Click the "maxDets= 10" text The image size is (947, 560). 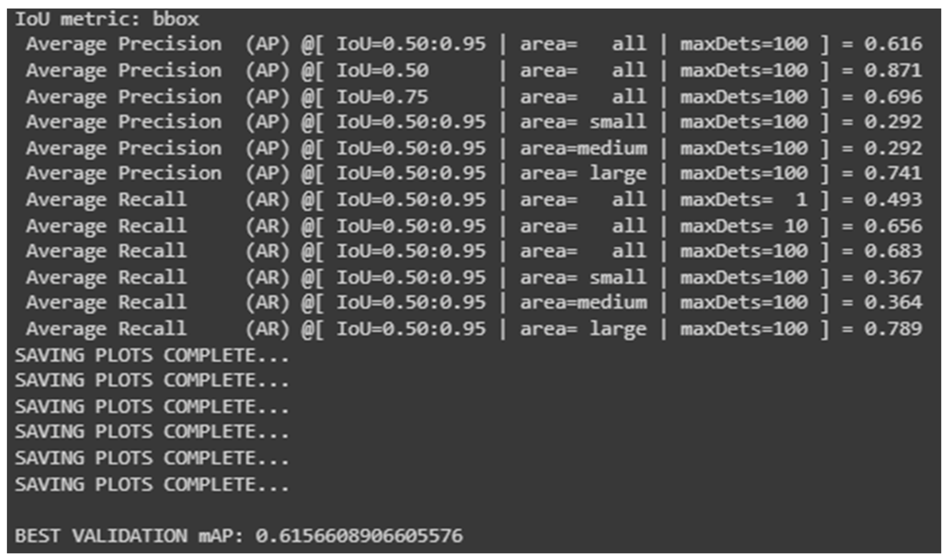coord(743,226)
